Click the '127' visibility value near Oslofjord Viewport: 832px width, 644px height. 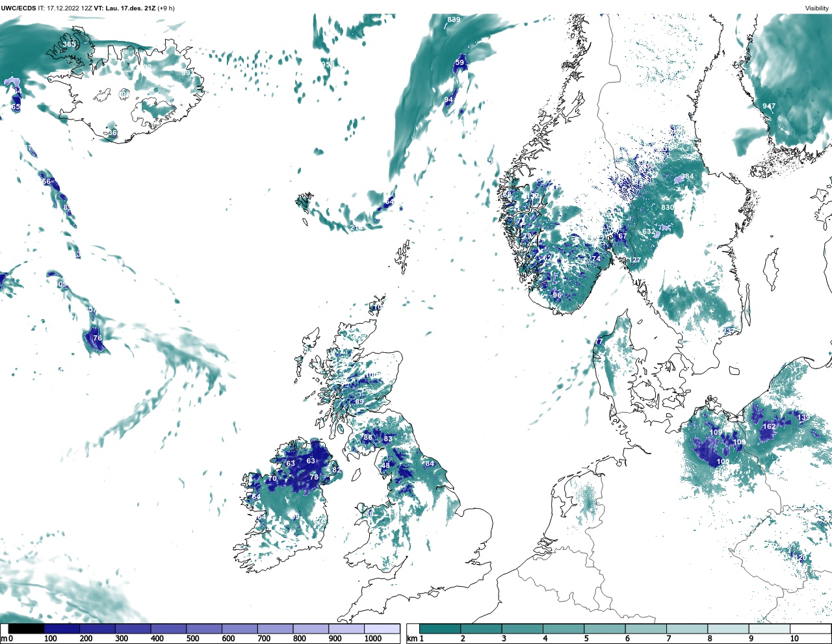(x=634, y=260)
